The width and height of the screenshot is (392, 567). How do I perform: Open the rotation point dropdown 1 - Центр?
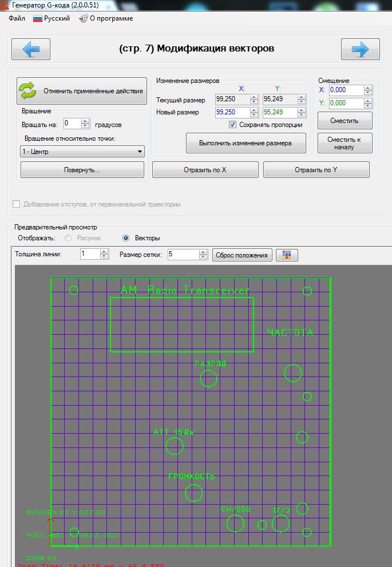[x=82, y=151]
